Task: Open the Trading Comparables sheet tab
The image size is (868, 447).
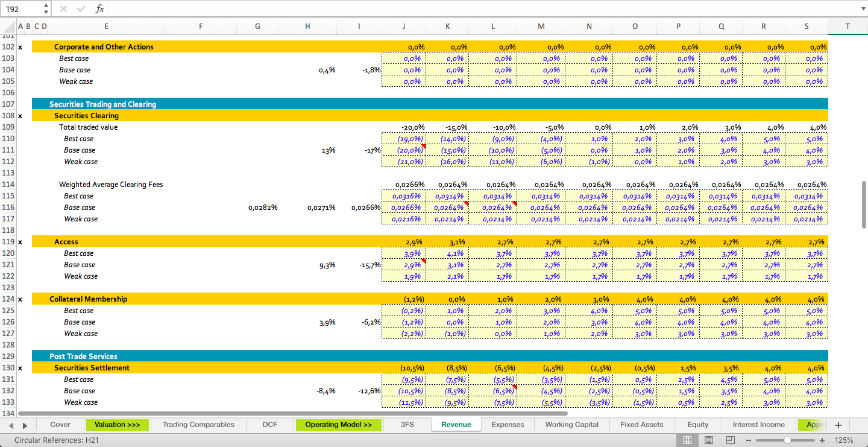Action: pos(198,425)
